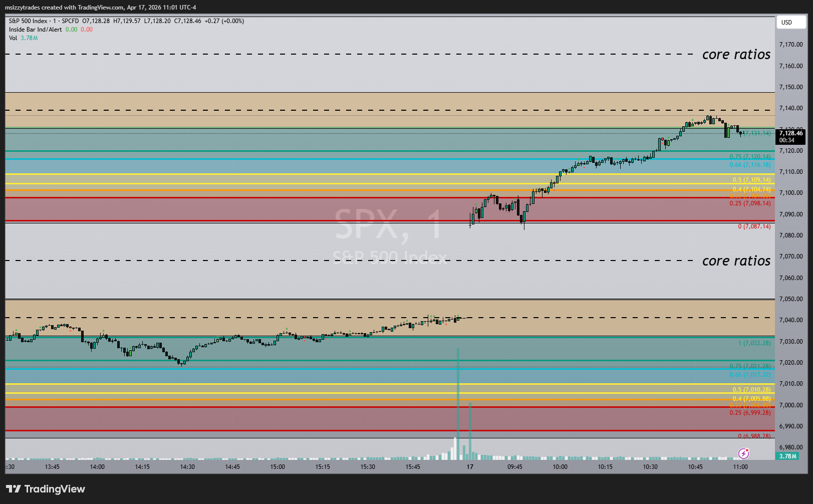
Task: Click the 6,980.00 price axis label
Action: (x=791, y=447)
